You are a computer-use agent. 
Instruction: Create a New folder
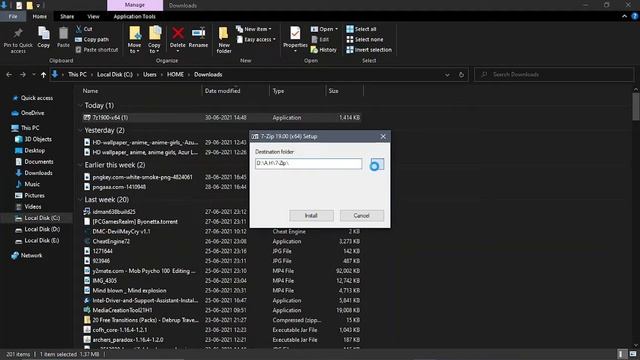pos(224,40)
